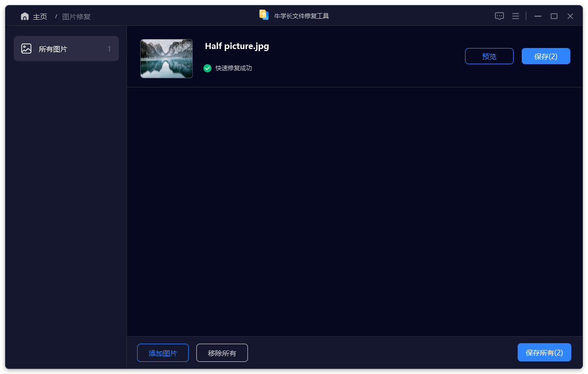Open the hamburger menu in the title bar

tap(515, 16)
